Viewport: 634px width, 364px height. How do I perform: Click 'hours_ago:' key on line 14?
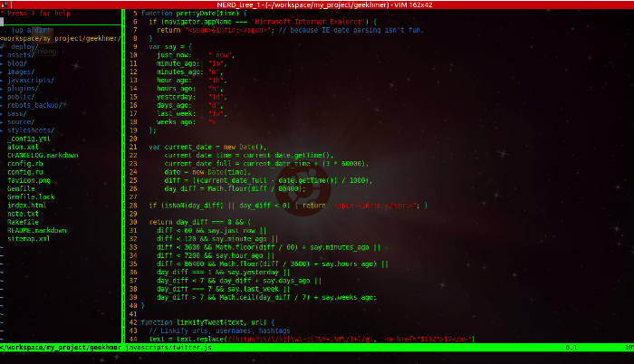click(177, 89)
